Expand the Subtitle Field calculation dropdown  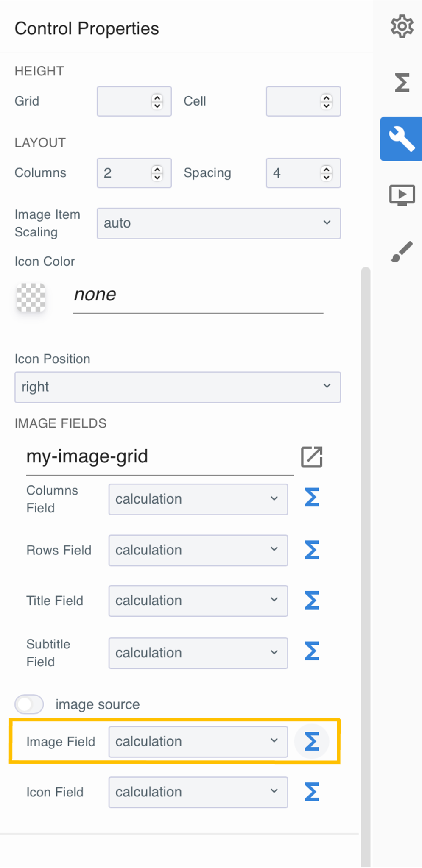click(198, 653)
